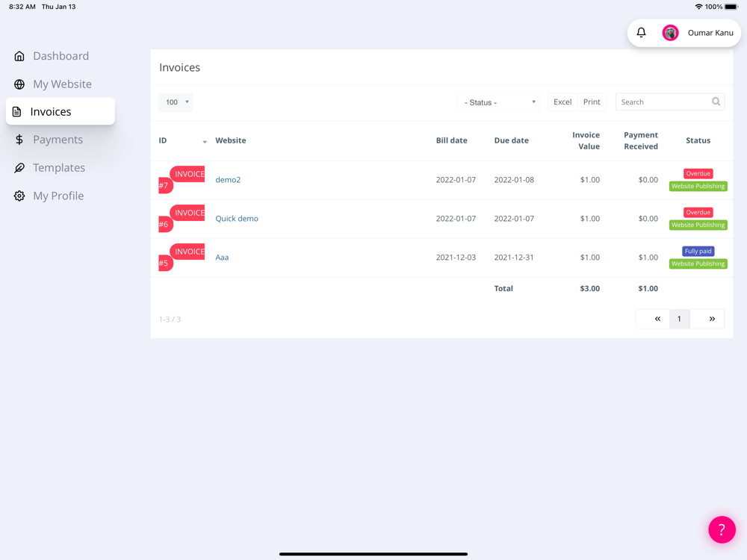This screenshot has width=747, height=560.
Task: Open notifications bell icon
Action: (641, 32)
